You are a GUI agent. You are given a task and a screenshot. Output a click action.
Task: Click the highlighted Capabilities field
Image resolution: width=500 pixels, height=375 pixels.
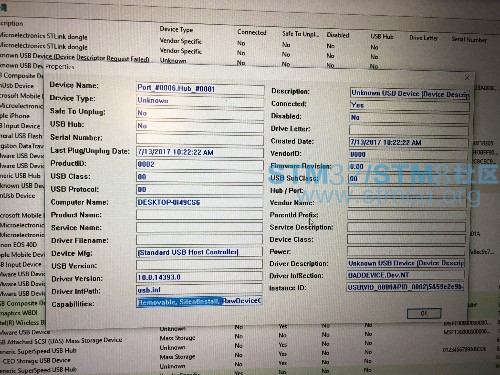click(x=200, y=302)
